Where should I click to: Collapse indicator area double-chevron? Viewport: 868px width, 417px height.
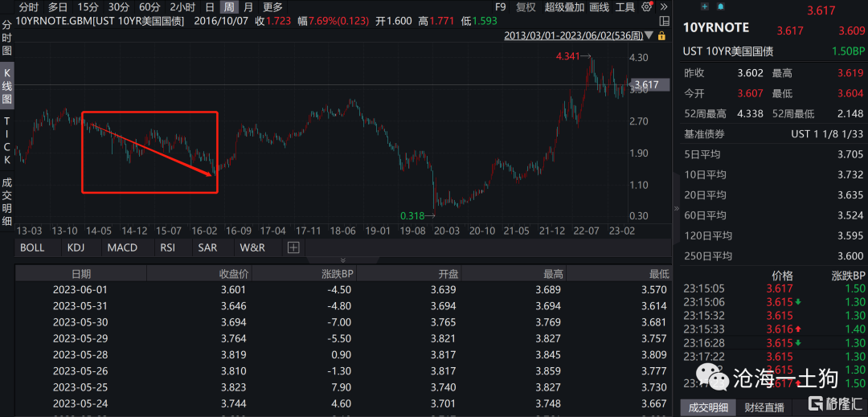pos(342,260)
